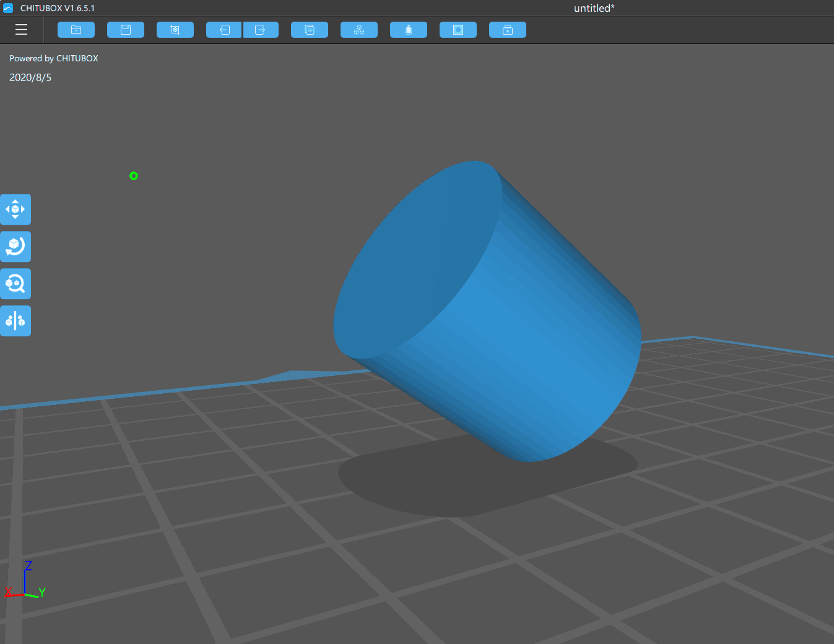Viewport: 834px width, 644px height.
Task: Click the XYZ axis orientation gizmo
Action: tap(25, 580)
